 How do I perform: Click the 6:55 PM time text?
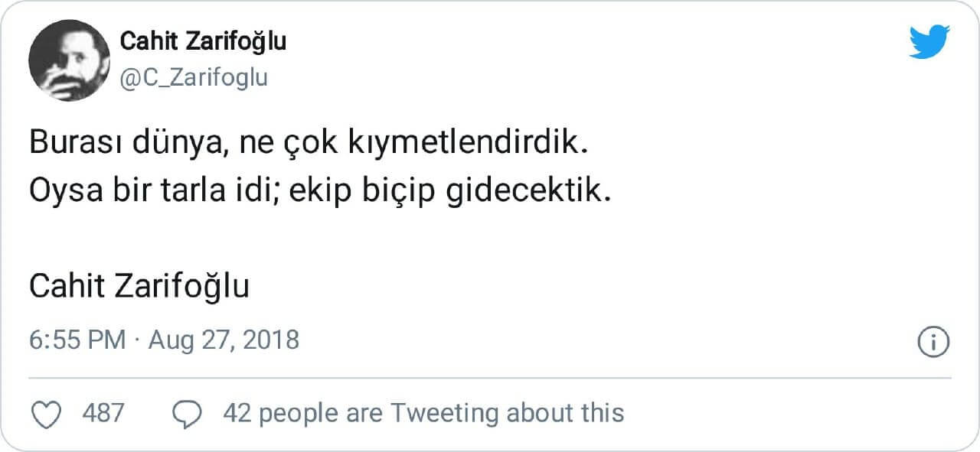[77, 340]
